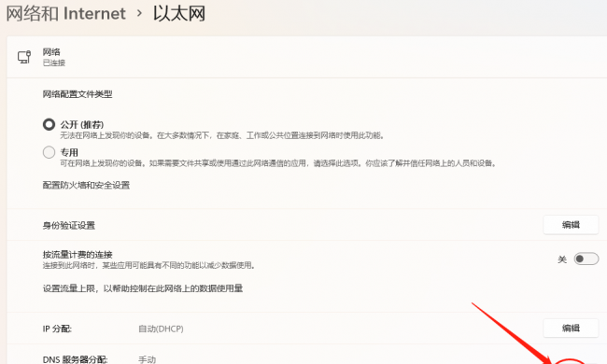Click the 自动(DHCP) value text
This screenshot has height=364, width=607.
pyautogui.click(x=161, y=329)
